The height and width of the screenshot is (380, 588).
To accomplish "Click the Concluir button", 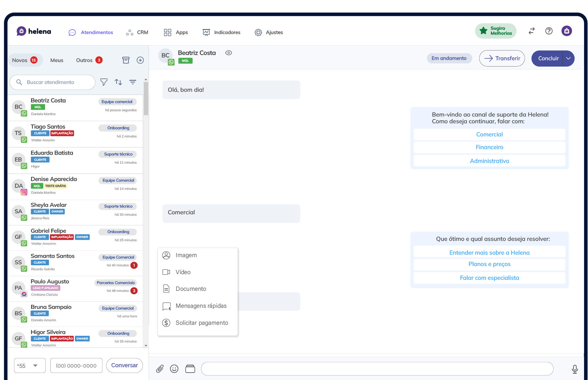I will pos(548,58).
